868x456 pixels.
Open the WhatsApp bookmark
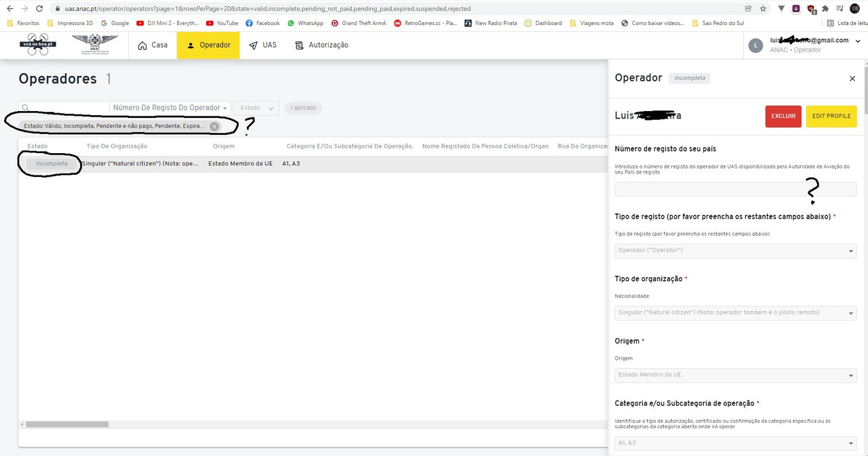pyautogui.click(x=306, y=23)
